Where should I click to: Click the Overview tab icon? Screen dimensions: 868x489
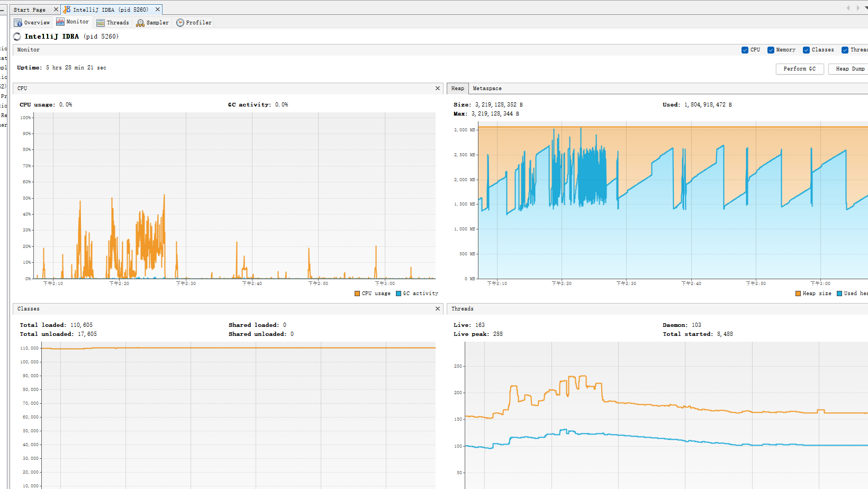[18, 23]
